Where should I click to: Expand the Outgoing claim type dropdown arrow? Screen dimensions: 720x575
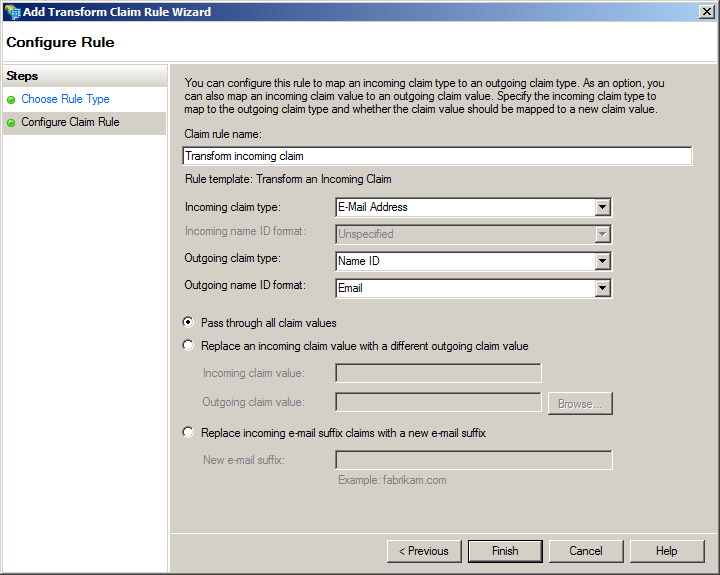(x=602, y=261)
